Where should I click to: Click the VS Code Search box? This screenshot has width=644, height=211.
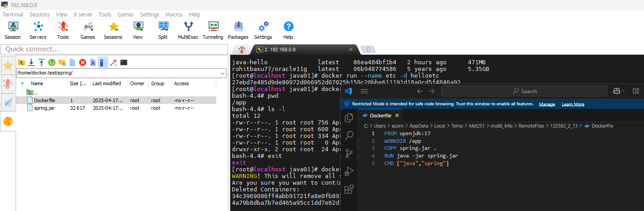tap(524, 91)
